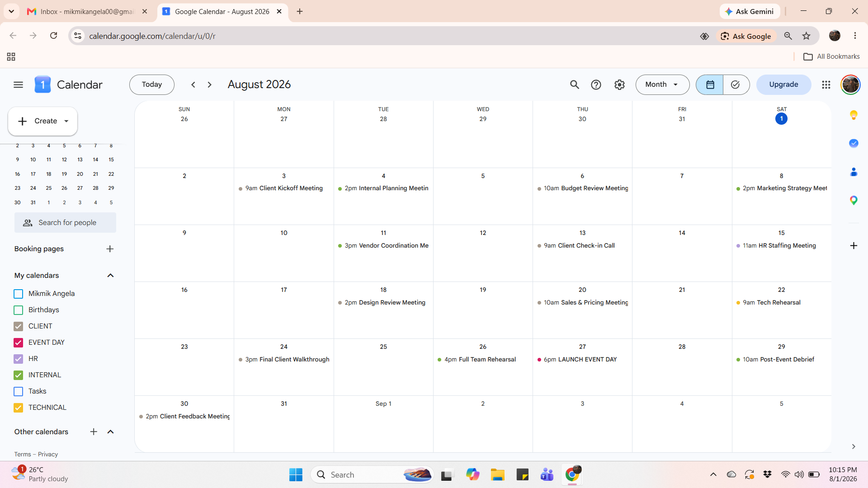The width and height of the screenshot is (868, 488).
Task: Open Google Tasks side panel icon
Action: coord(854,143)
